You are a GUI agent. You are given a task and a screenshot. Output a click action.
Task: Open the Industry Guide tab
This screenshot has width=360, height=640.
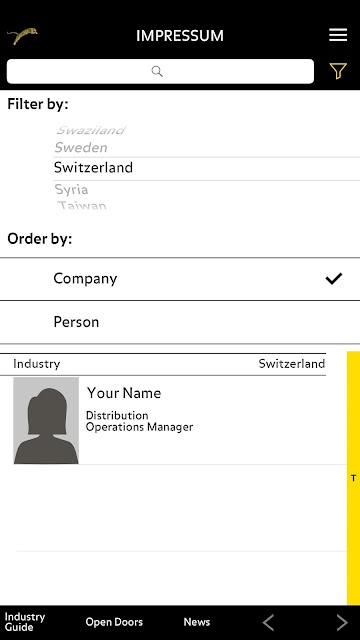[x=24, y=622]
